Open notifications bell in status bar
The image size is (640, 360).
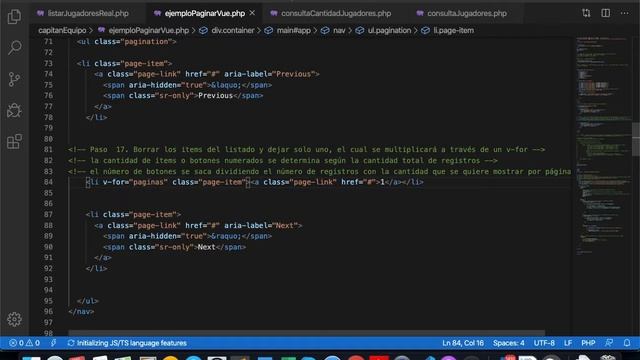pos(627,343)
